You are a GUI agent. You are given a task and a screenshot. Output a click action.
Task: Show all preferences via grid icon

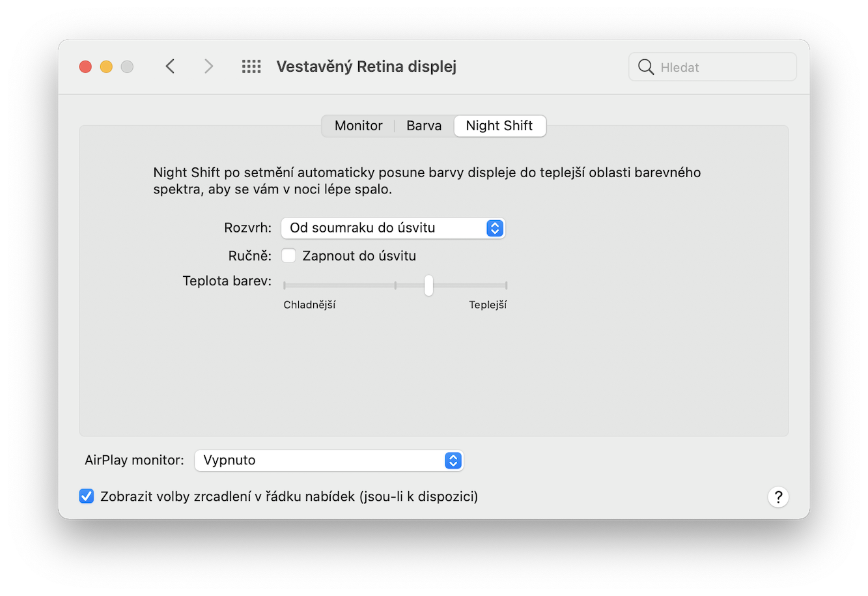251,66
